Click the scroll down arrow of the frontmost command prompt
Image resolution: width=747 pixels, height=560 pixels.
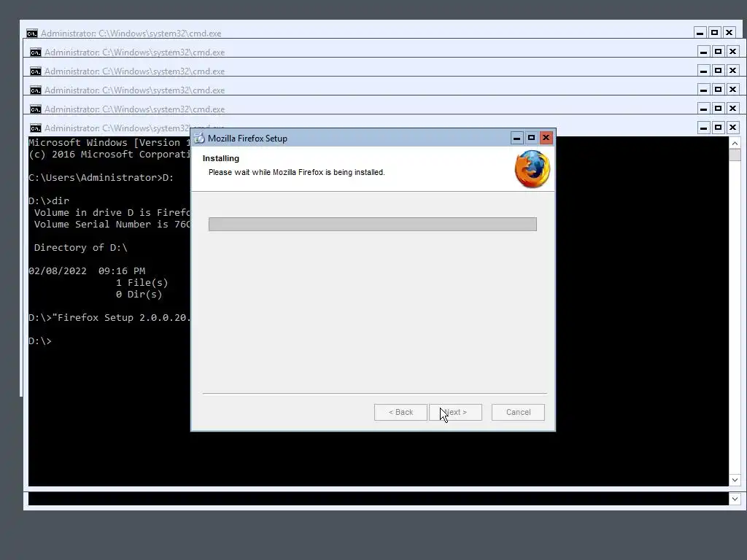735,480
